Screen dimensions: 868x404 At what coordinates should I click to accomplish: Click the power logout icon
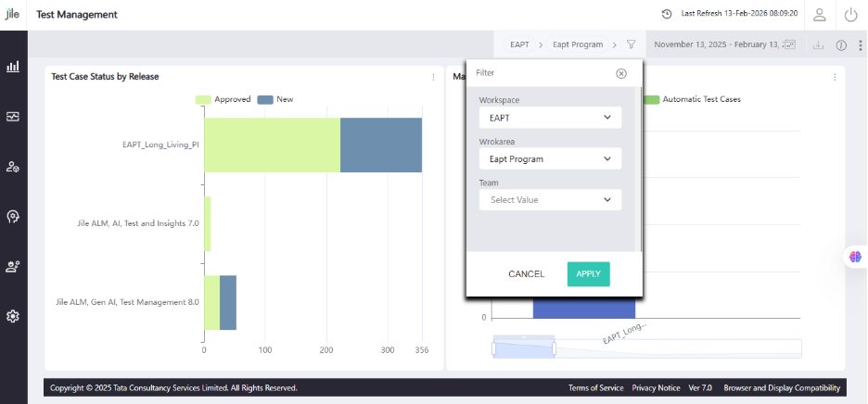click(850, 15)
